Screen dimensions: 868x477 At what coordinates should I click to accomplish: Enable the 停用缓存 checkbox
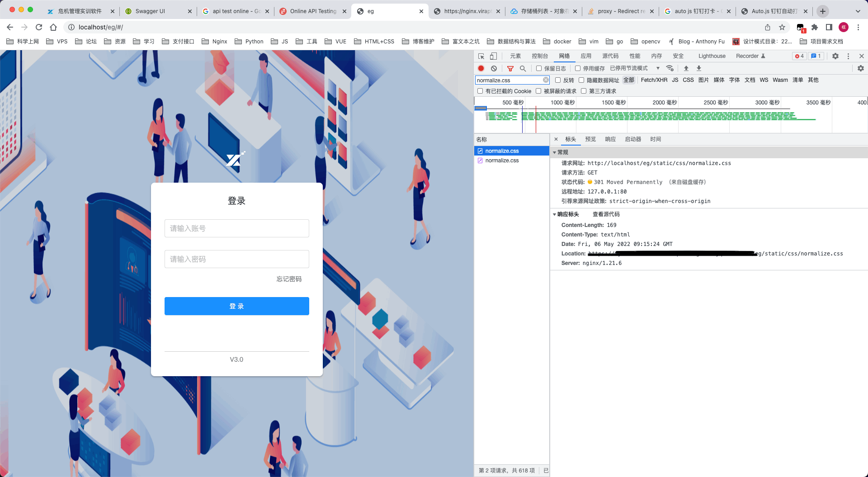pyautogui.click(x=578, y=68)
